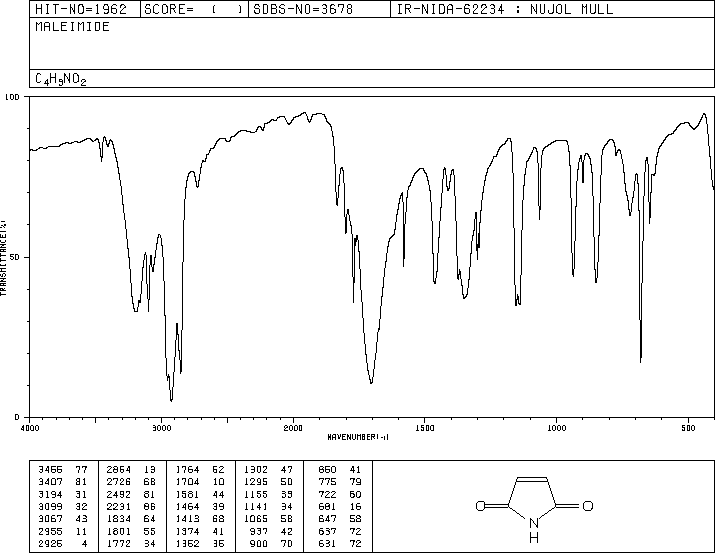Click the 1374 peak table entry
The image size is (715, 553).
pos(200,532)
